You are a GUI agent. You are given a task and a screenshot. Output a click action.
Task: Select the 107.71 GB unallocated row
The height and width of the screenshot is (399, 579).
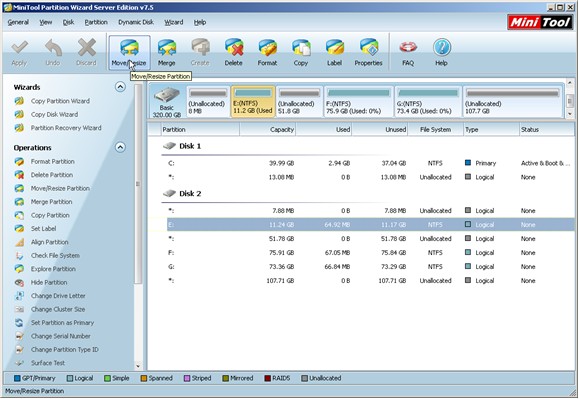coord(370,281)
